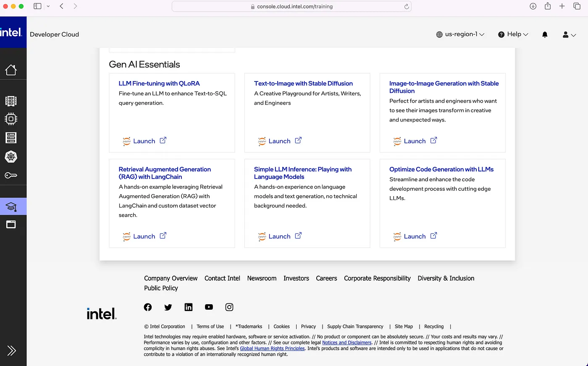588x366 pixels.
Task: Open Intel Facebook page icon
Action: pyautogui.click(x=148, y=307)
